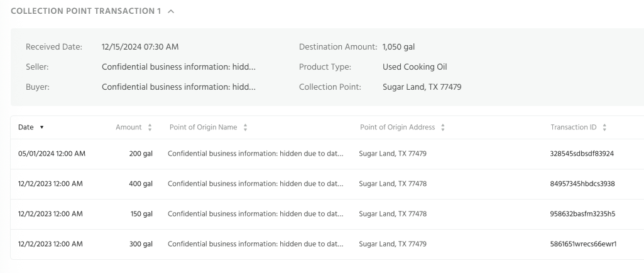Click the Amount column header label
Image resolution: width=644 pixels, height=273 pixels.
click(129, 127)
